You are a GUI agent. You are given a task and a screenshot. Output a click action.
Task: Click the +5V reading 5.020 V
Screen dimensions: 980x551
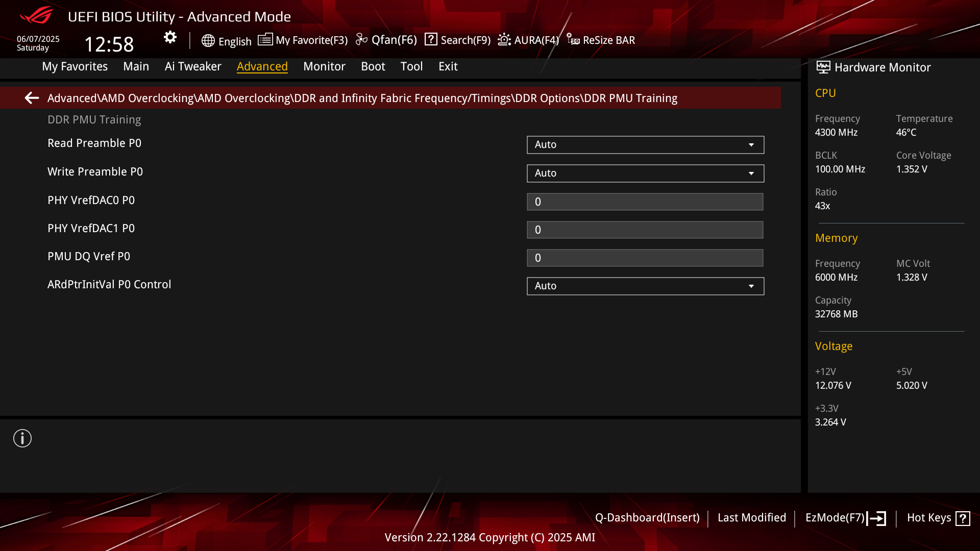(912, 385)
